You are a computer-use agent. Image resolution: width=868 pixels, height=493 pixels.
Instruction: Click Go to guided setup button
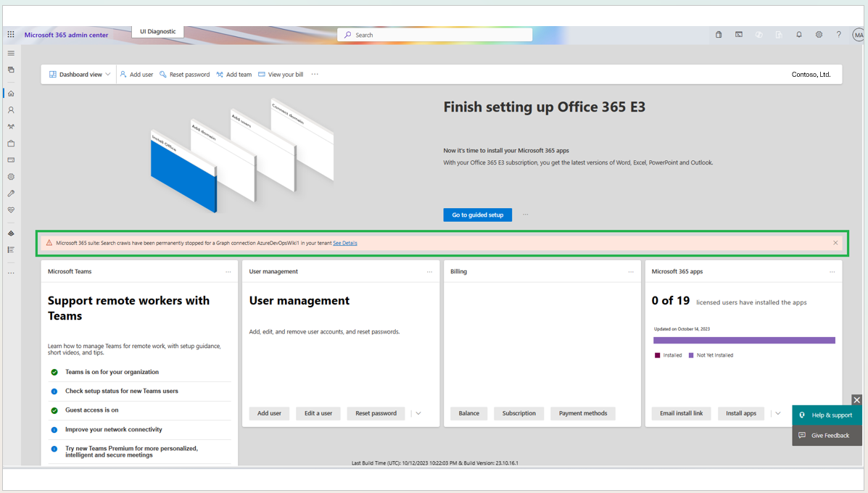478,215
